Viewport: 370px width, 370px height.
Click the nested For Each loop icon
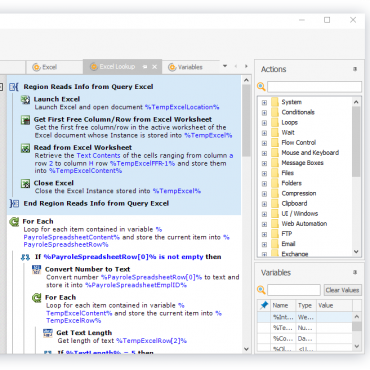pos(37,298)
